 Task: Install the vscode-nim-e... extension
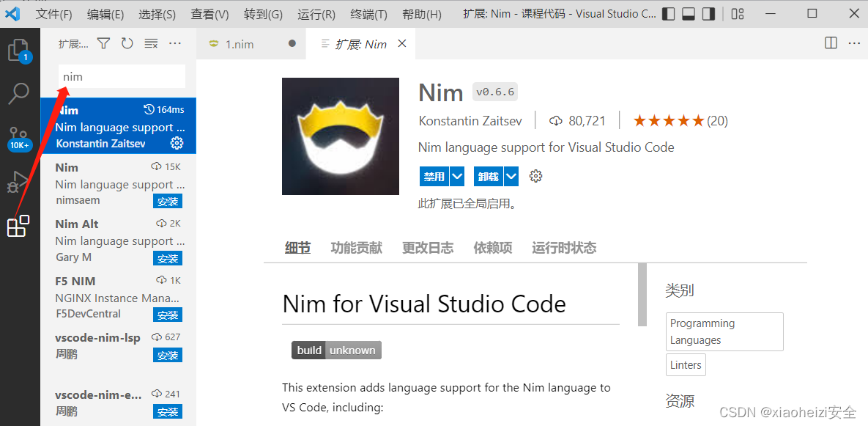(x=168, y=412)
